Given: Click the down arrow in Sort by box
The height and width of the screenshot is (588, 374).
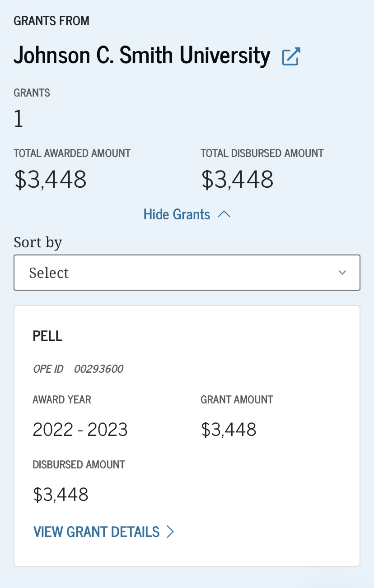Looking at the screenshot, I should pos(342,273).
